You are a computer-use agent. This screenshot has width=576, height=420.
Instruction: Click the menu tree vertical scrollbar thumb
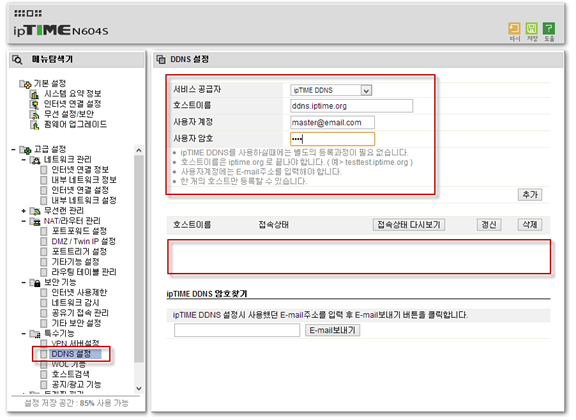(139, 259)
